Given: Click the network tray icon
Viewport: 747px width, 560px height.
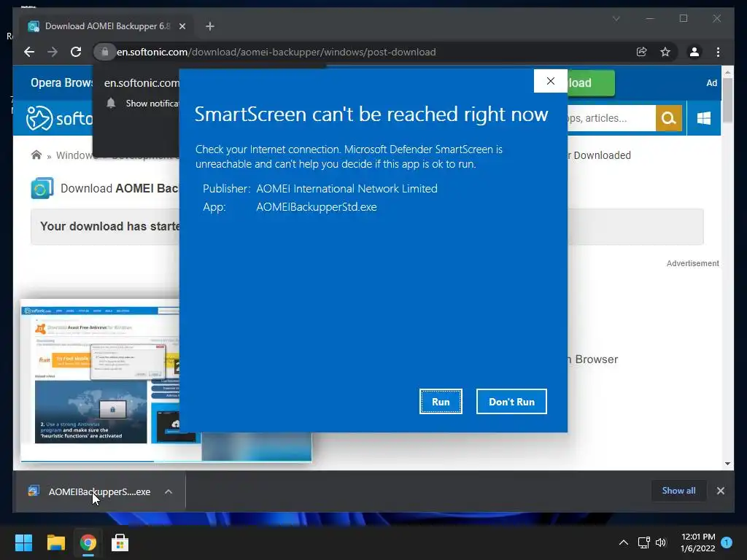Looking at the screenshot, I should point(643,542).
